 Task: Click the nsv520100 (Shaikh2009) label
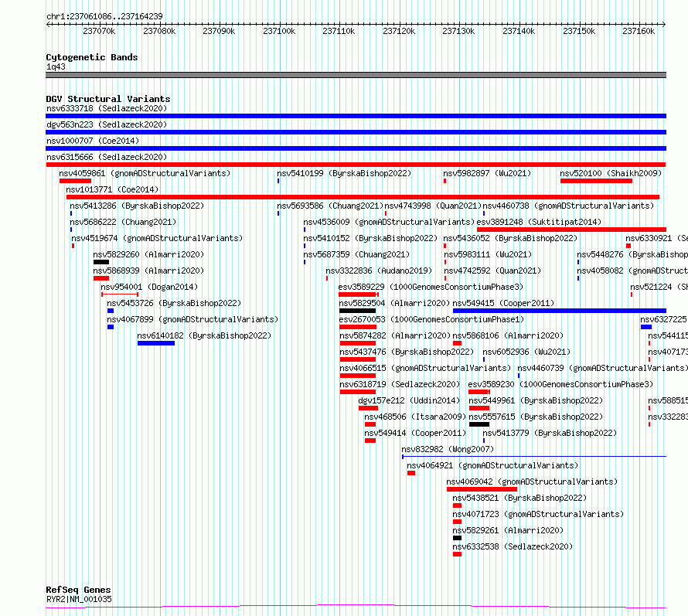click(611, 173)
